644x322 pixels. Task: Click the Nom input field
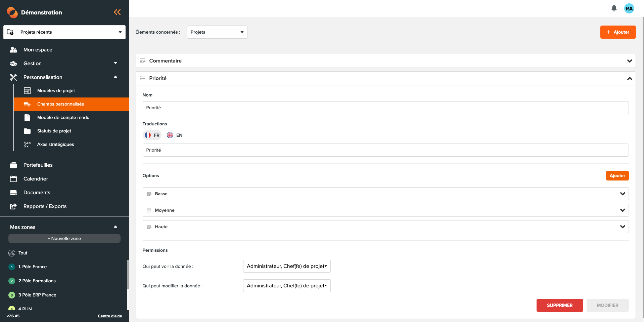(x=385, y=108)
